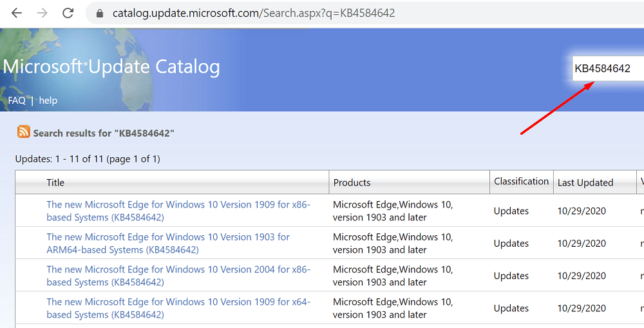Click the Microsoft Update Catalog logo title
Image resolution: width=644 pixels, height=328 pixels.
pos(111,67)
